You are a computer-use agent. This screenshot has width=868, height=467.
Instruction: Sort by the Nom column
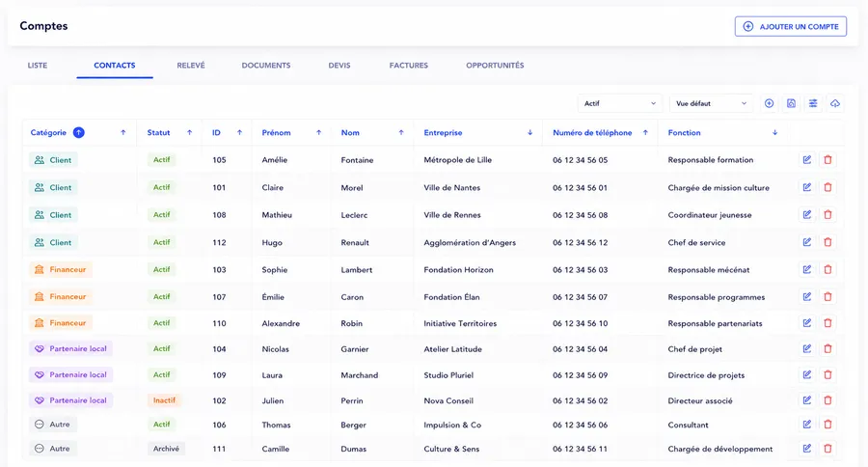click(401, 133)
